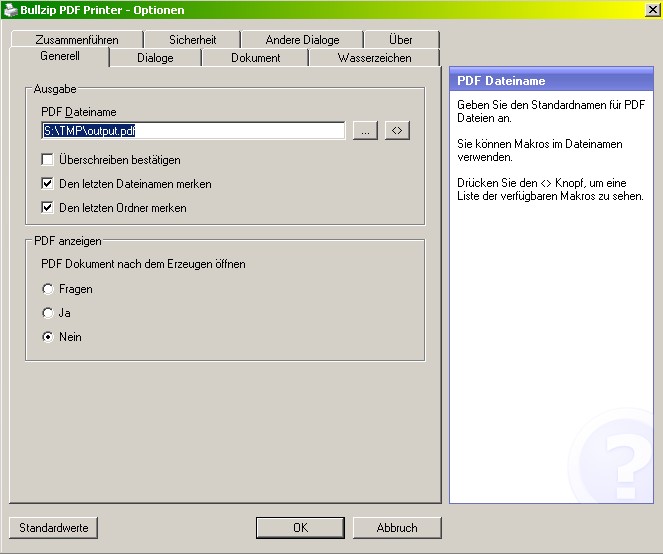
Task: Confirm with the OK button
Action: coord(300,528)
